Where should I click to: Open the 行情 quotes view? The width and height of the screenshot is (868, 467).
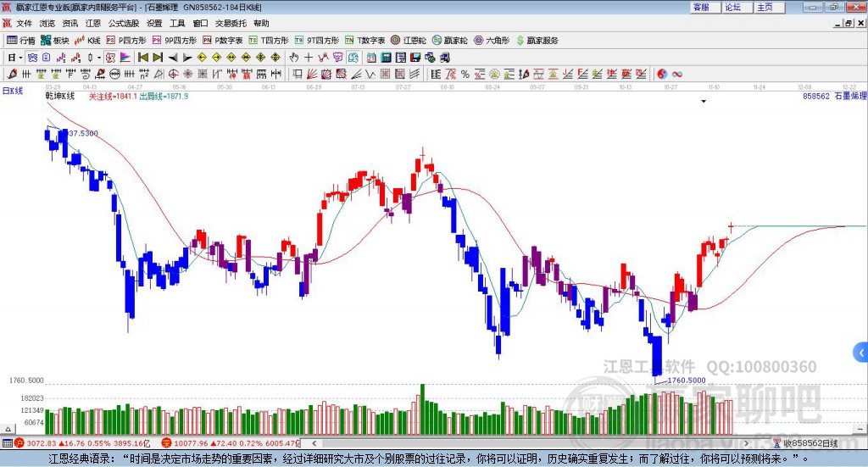[x=21, y=41]
